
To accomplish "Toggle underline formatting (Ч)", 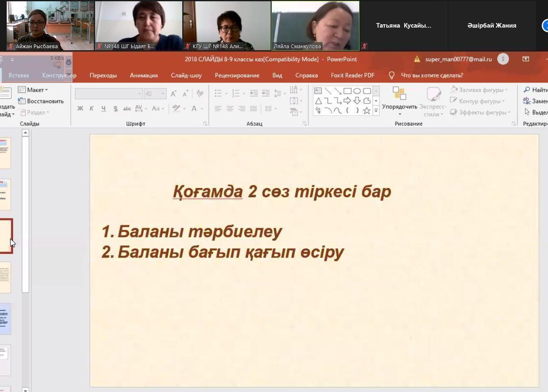I will click(104, 109).
